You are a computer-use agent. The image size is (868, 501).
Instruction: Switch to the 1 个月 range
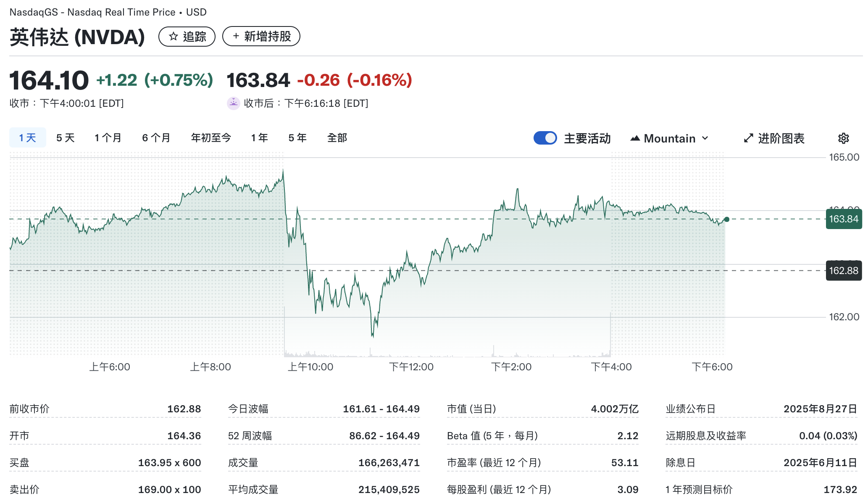pos(108,138)
